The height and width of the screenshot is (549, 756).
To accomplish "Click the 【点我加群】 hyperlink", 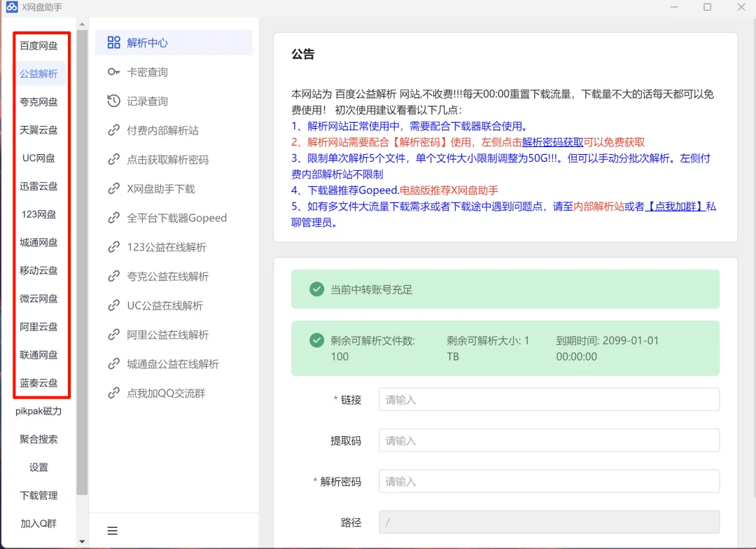I will pyautogui.click(x=675, y=207).
